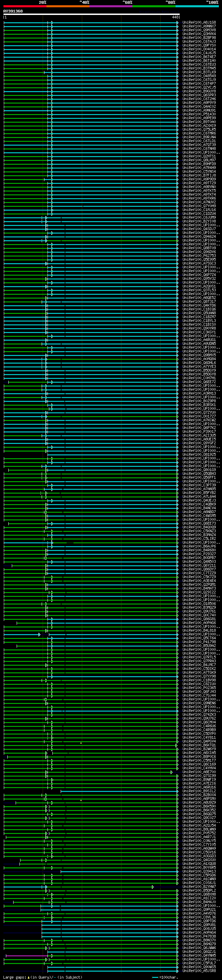
Task: Click the UniRef100_C6TAJ3 label
Action: pyautogui.click(x=199, y=41)
